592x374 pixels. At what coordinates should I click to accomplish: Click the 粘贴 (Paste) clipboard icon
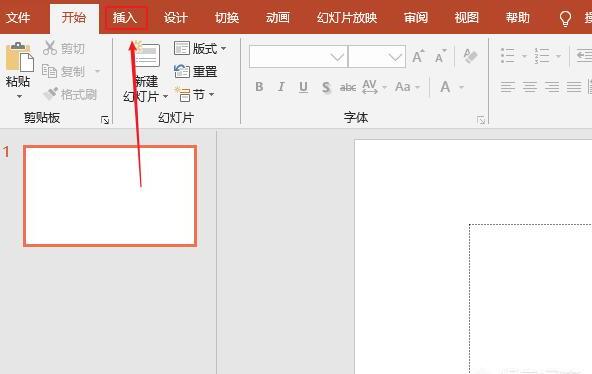19,57
